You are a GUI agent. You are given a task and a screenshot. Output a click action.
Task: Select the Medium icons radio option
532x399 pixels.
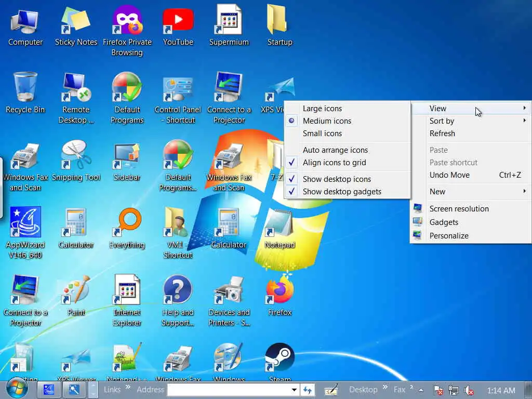coord(347,121)
